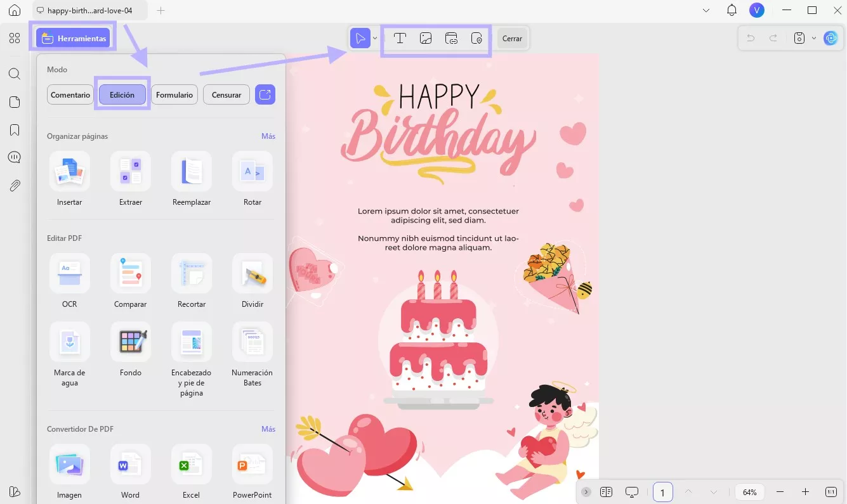Select the add Image tool
This screenshot has height=504, width=847.
426,38
